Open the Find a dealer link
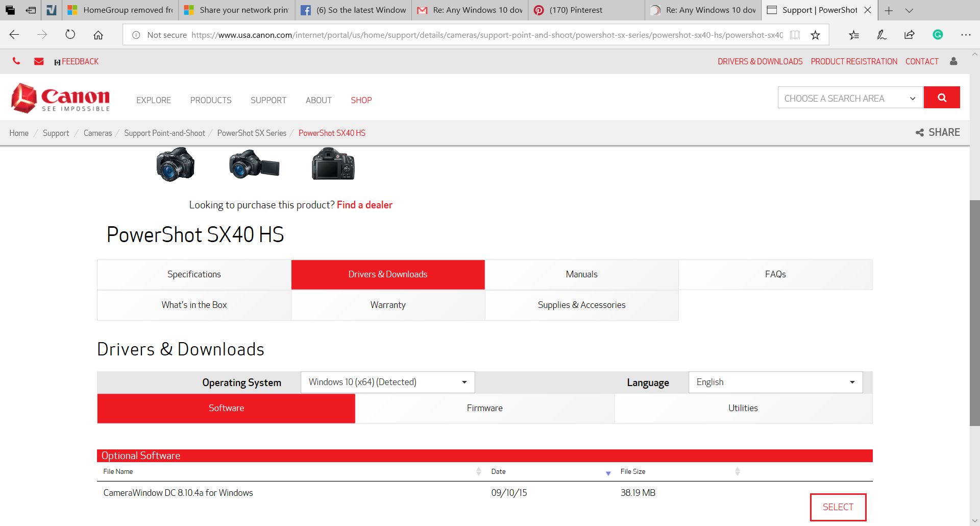 [x=364, y=205]
